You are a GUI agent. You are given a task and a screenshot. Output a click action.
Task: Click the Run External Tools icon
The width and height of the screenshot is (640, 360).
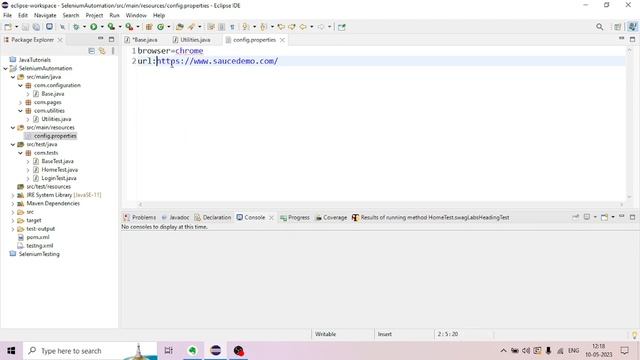click(x=129, y=27)
